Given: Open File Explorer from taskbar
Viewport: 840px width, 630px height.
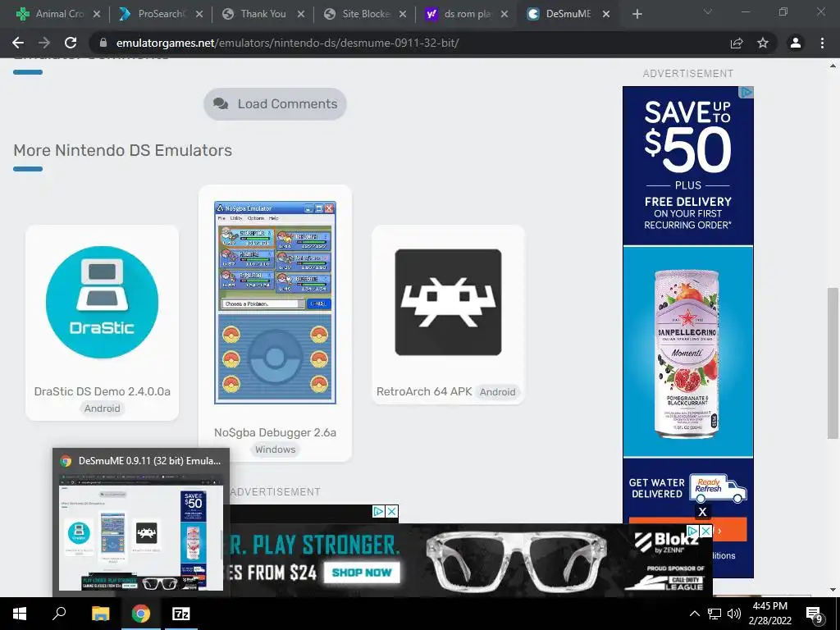Looking at the screenshot, I should pos(100,614).
